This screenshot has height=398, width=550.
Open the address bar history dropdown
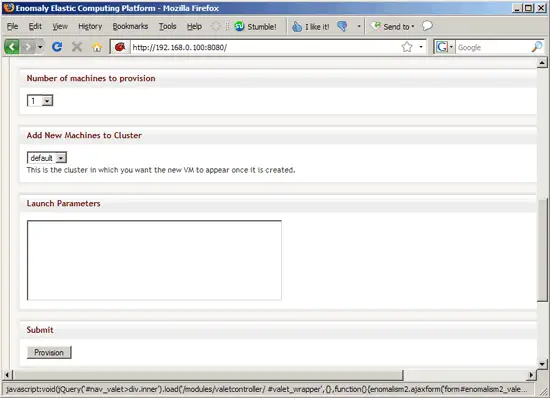pos(421,47)
